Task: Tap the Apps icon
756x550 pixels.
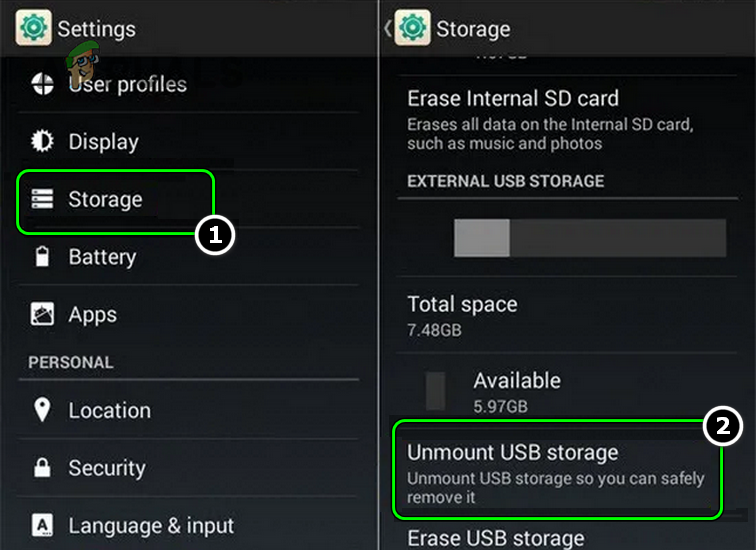Action: point(43,315)
